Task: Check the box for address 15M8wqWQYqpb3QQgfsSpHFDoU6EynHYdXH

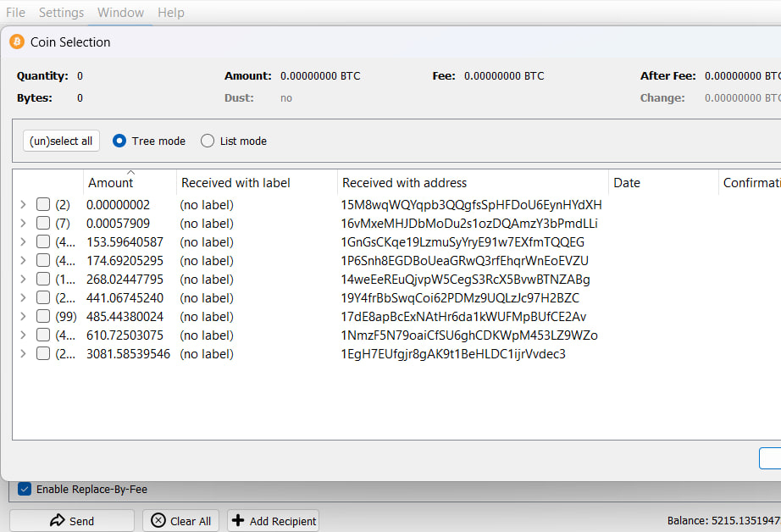Action: pos(43,204)
